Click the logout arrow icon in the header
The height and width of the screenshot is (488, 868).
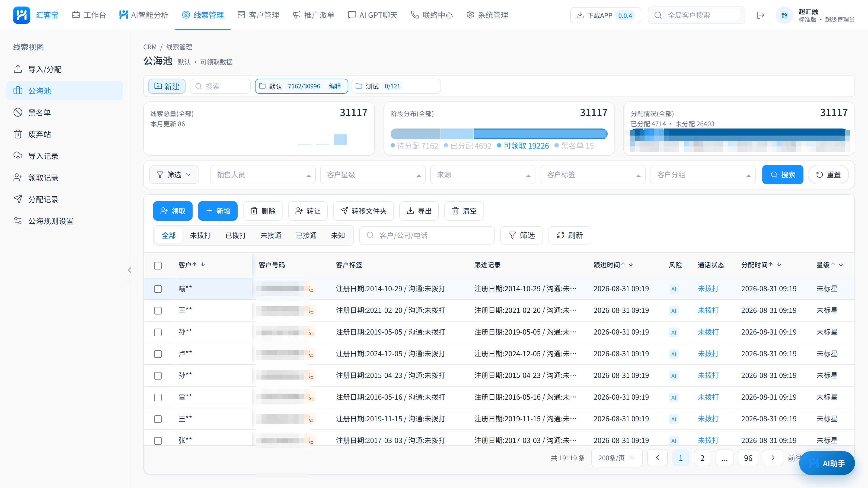click(761, 15)
